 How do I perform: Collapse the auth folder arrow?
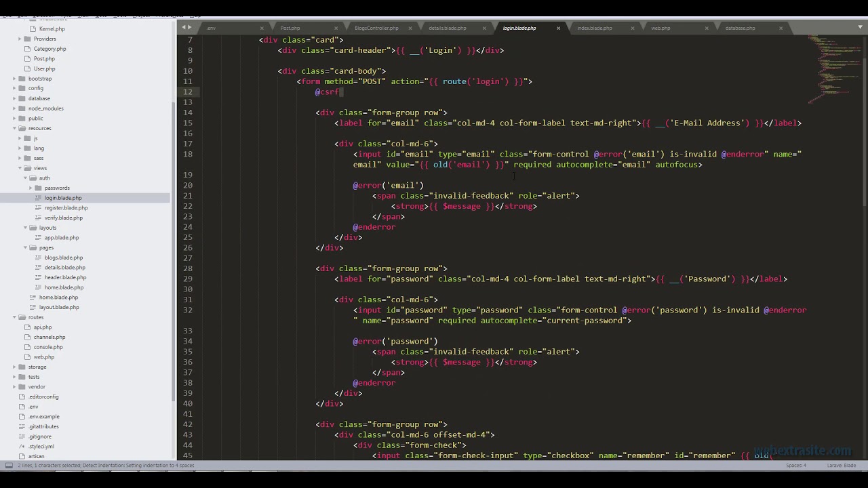click(25, 178)
